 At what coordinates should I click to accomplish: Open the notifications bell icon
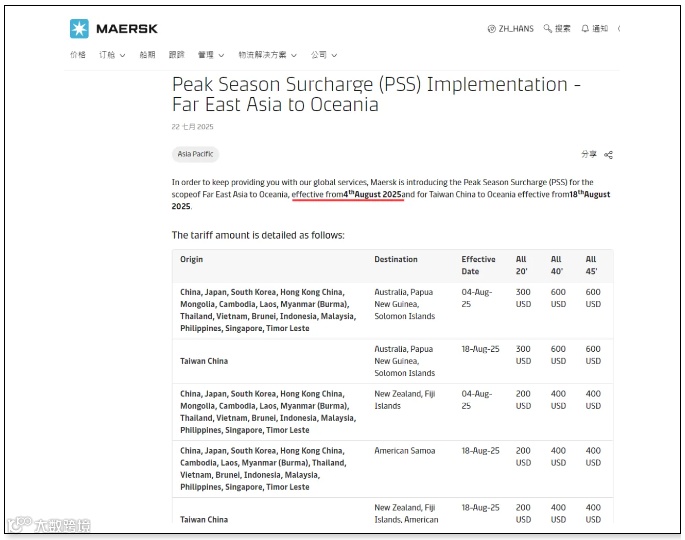(x=585, y=29)
